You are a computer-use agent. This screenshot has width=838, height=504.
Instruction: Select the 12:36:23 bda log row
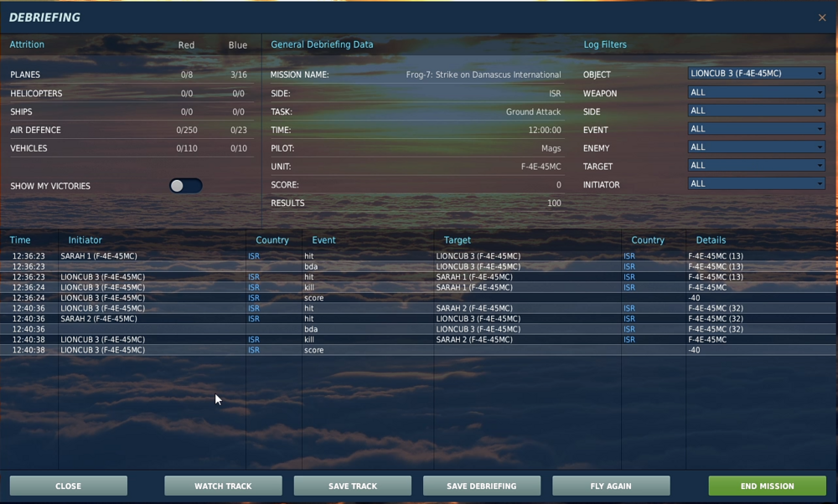[418, 266]
